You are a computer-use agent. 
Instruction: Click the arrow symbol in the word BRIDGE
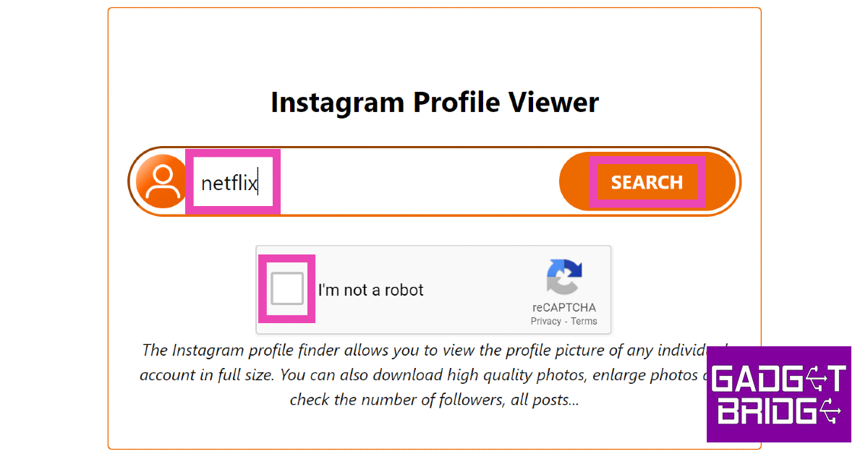pos(831,412)
